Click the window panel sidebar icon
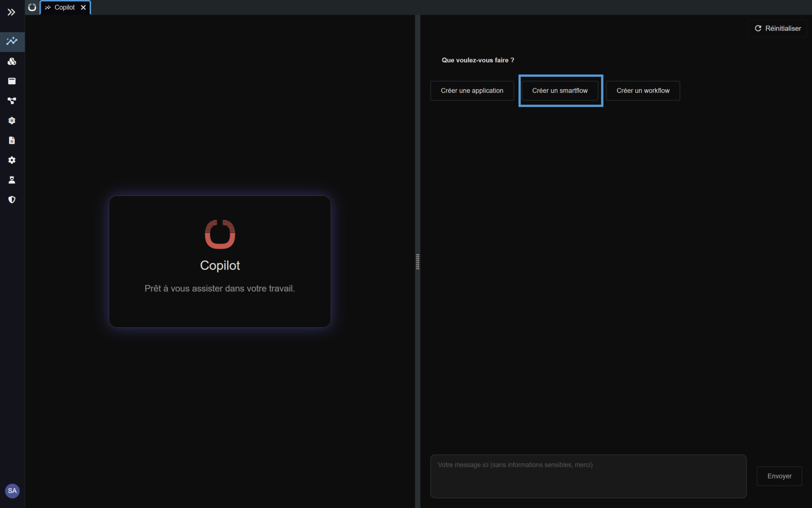Screen dimensions: 812x508 point(12,81)
